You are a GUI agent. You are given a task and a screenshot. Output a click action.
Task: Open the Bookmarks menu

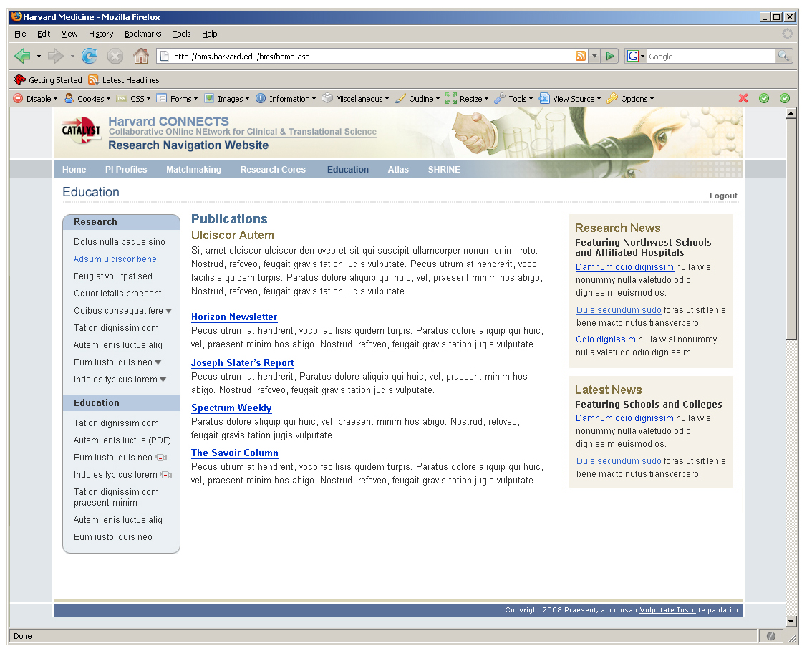tap(143, 34)
